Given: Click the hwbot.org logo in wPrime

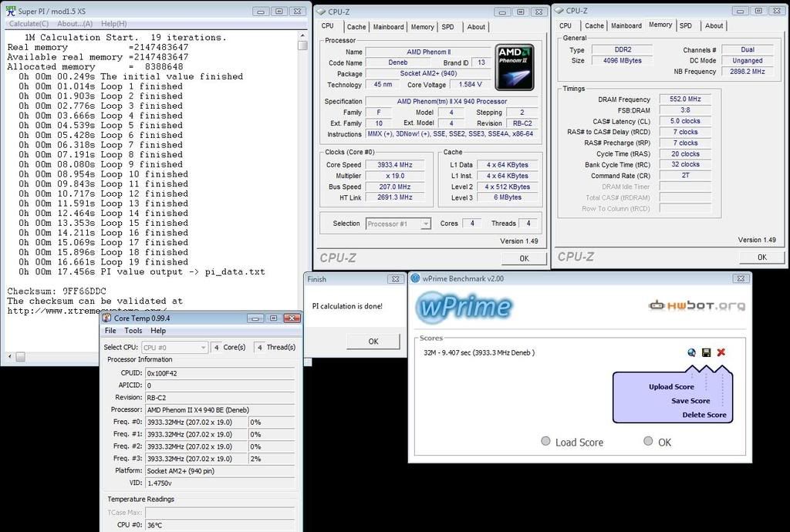Looking at the screenshot, I should tap(697, 305).
